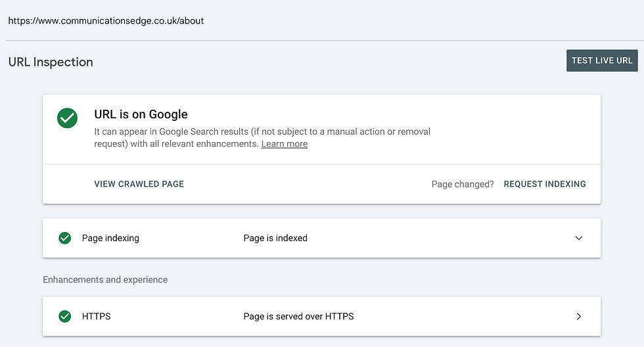The image size is (644, 347).
Task: Open VIEW CRAWLED PAGE
Action: (139, 184)
